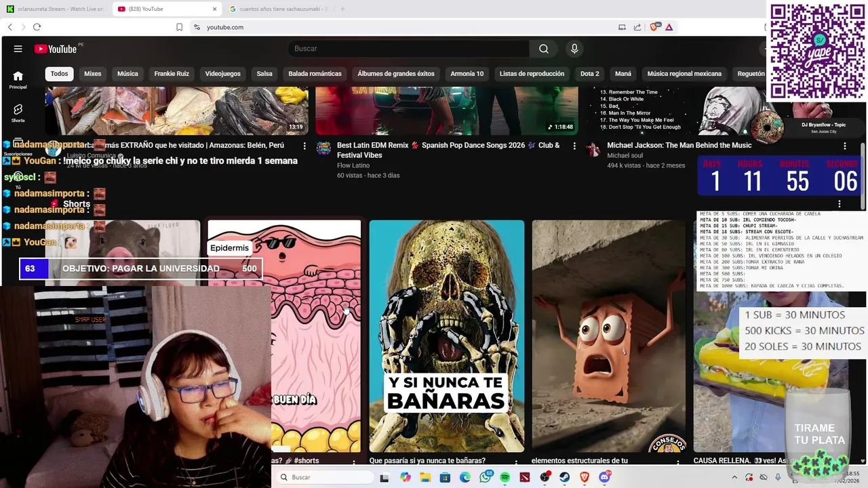This screenshot has width=868, height=488.
Task: Open the YouTube hamburger guide menu
Action: (18, 49)
